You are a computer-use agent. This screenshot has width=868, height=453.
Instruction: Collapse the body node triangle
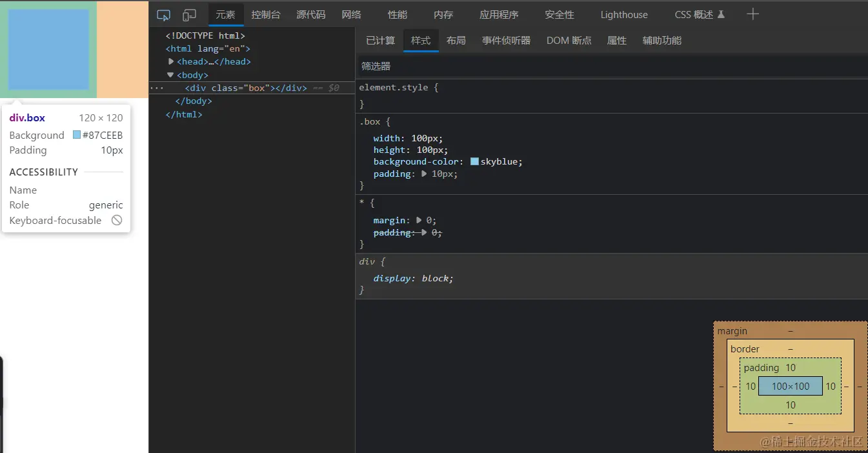pos(170,75)
